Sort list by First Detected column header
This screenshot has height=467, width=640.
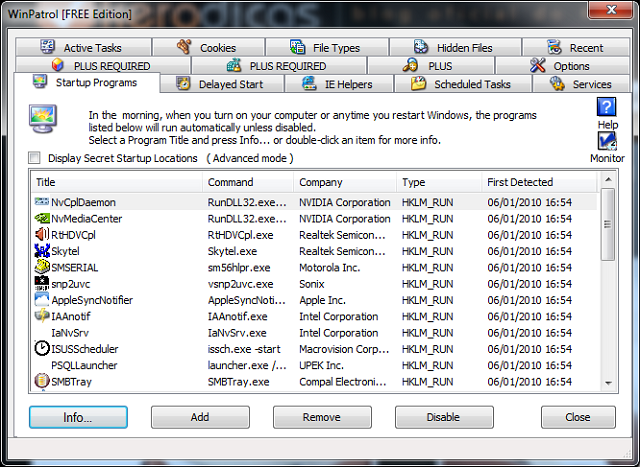[x=540, y=182]
